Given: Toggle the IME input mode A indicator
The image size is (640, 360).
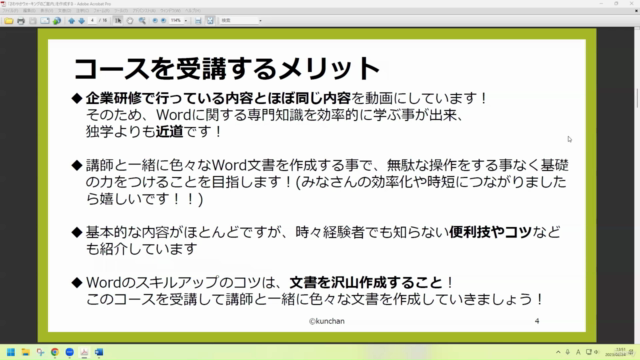Looking at the screenshot, I should (578, 352).
